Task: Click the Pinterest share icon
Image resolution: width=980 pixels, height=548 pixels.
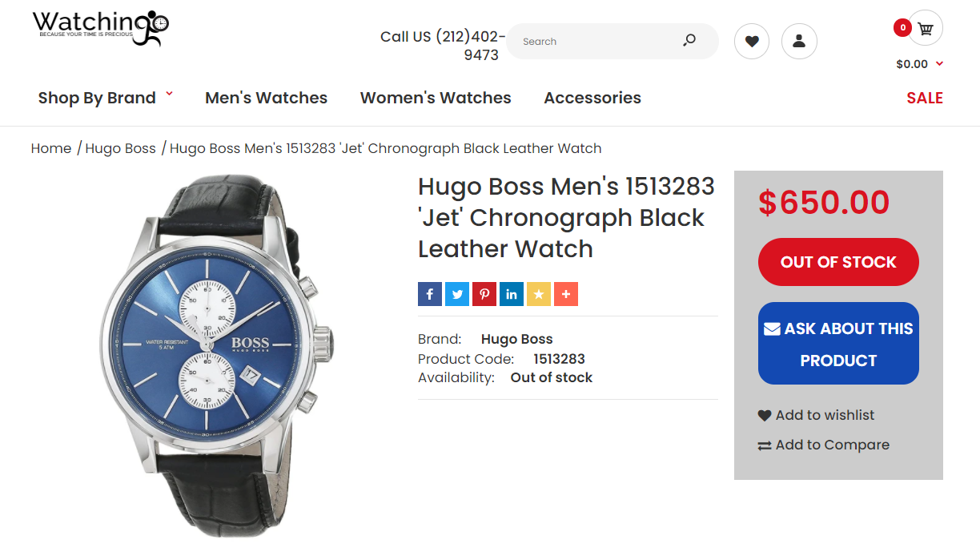Action: pyautogui.click(x=484, y=294)
